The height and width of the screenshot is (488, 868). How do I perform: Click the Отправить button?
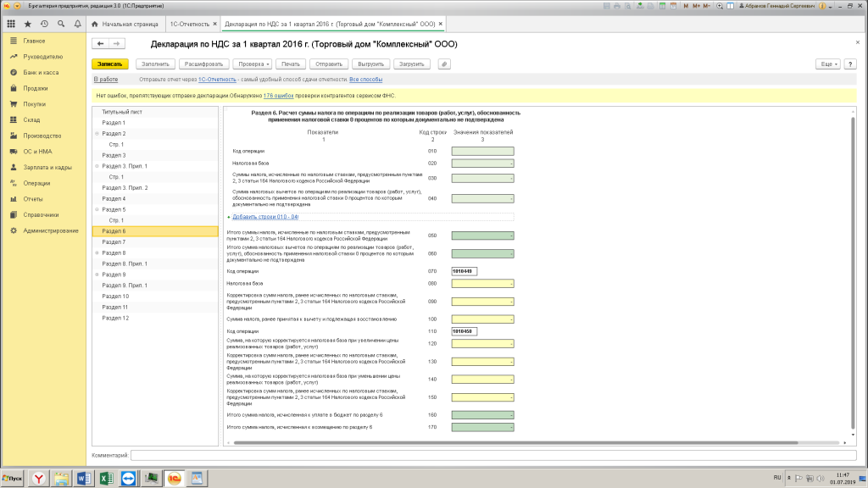329,64
